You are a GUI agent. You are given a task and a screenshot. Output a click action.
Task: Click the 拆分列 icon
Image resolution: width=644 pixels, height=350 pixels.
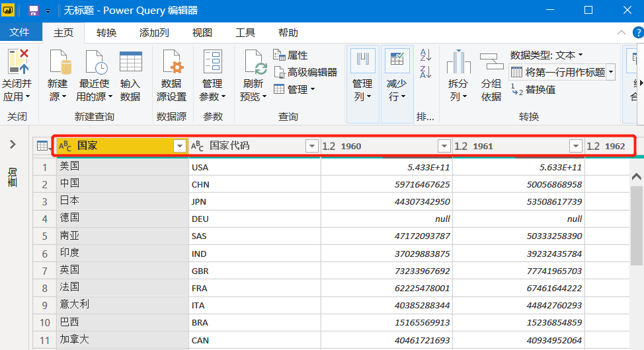point(458,61)
